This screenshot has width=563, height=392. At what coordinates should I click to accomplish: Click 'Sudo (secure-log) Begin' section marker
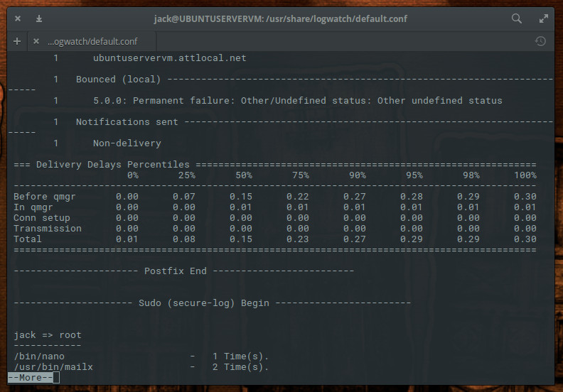coord(203,303)
